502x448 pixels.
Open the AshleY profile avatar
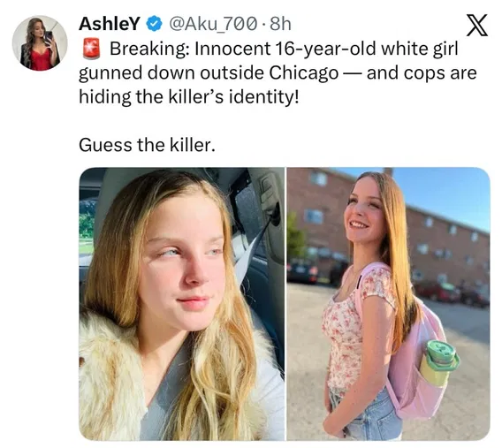(40, 43)
